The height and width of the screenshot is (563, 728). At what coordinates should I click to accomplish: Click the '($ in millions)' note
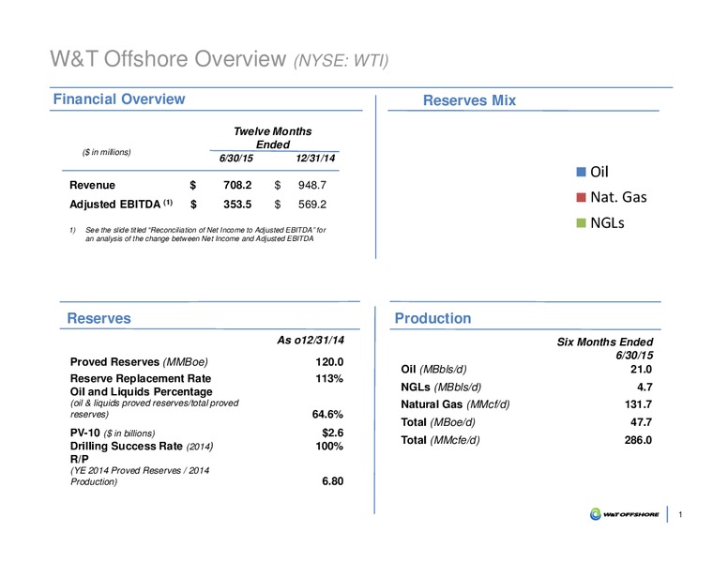click(x=106, y=152)
